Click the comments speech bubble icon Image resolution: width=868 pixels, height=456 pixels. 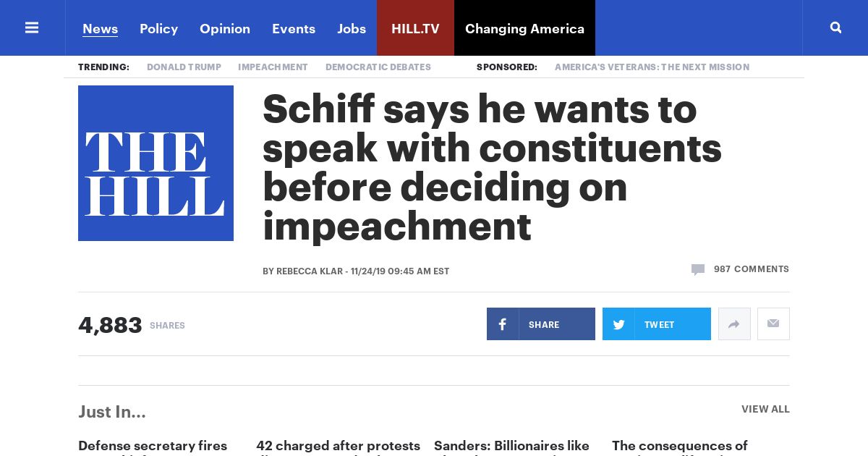tap(698, 269)
